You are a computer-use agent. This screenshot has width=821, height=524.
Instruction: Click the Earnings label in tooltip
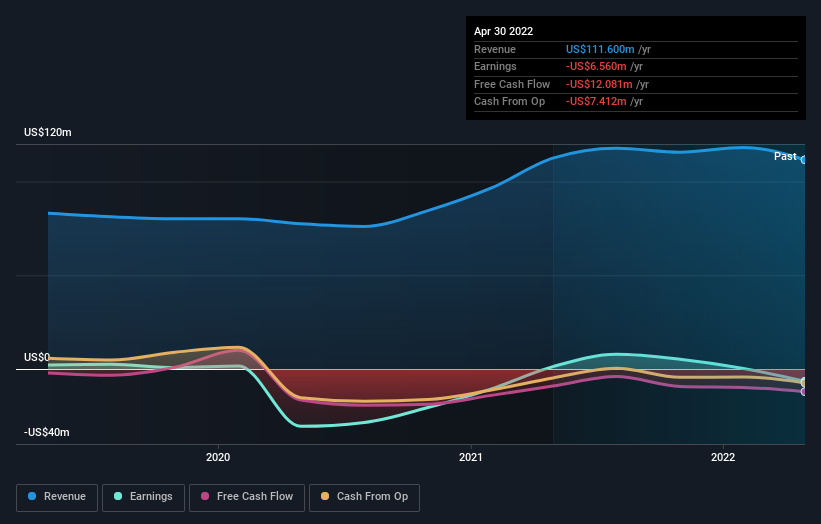[495, 66]
